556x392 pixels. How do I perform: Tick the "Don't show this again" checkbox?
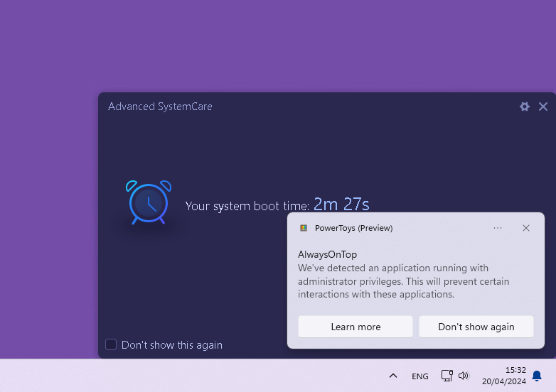click(111, 344)
